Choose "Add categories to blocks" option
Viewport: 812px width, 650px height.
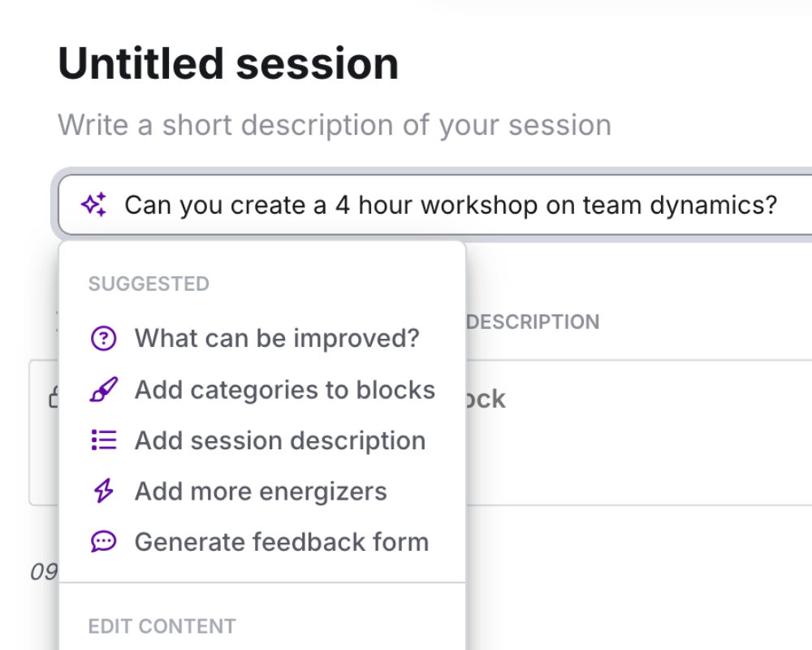point(285,390)
